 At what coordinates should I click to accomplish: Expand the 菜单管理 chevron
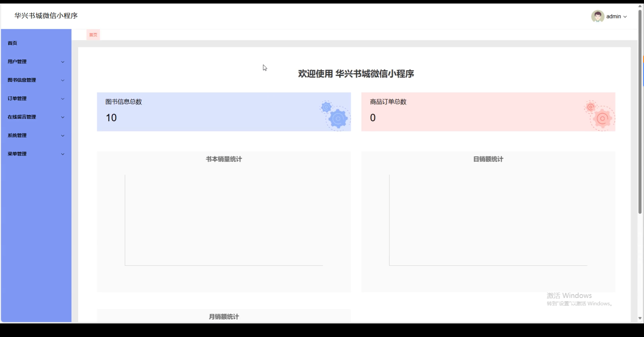pyautogui.click(x=63, y=154)
